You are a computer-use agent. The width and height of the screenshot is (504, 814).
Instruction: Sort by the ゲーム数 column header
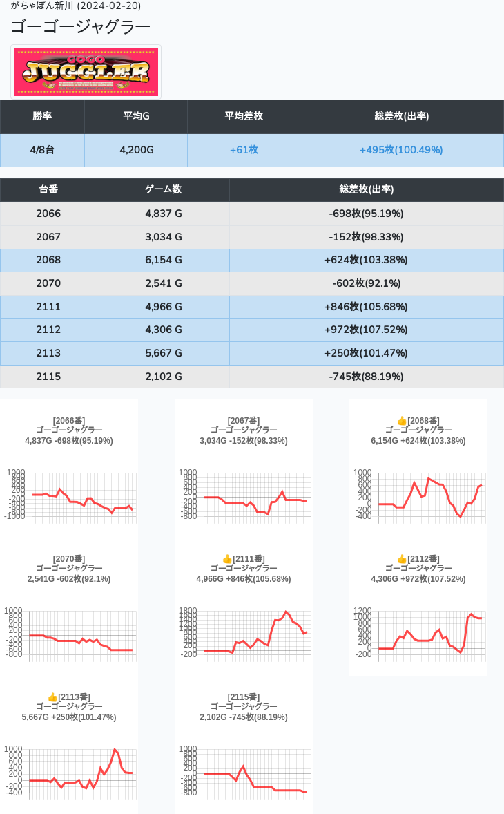pyautogui.click(x=163, y=189)
